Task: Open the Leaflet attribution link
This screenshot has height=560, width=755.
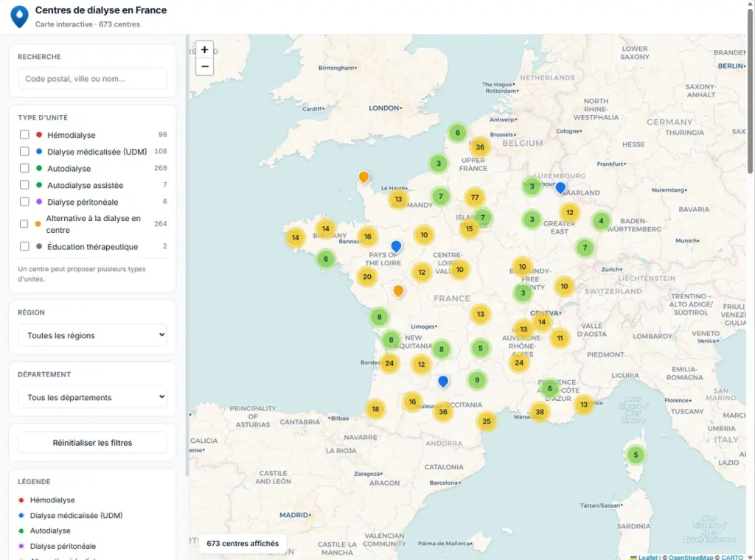Action: (x=647, y=557)
